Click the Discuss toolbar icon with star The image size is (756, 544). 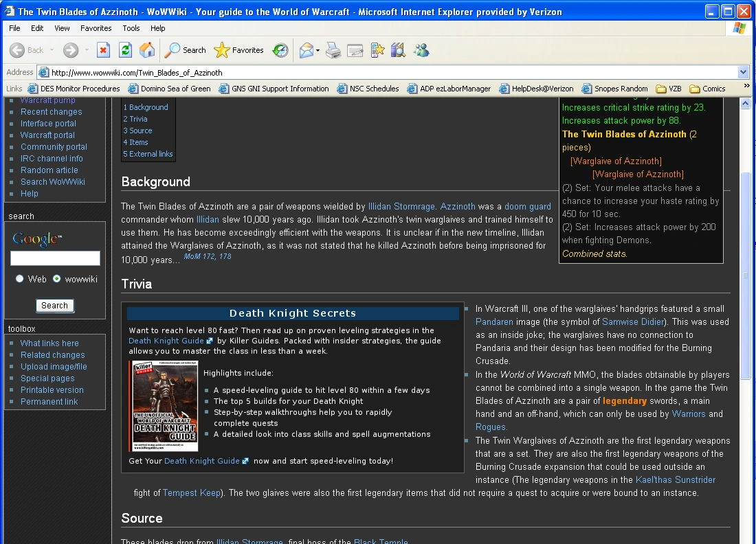[x=377, y=50]
